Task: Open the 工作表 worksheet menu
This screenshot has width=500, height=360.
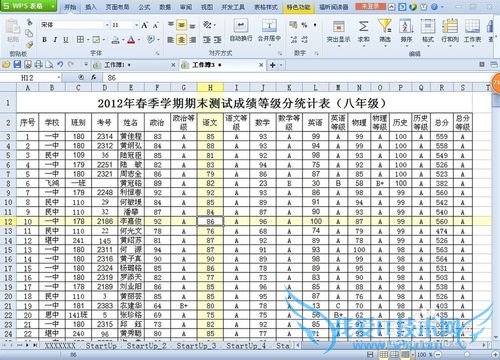Action: (x=472, y=32)
